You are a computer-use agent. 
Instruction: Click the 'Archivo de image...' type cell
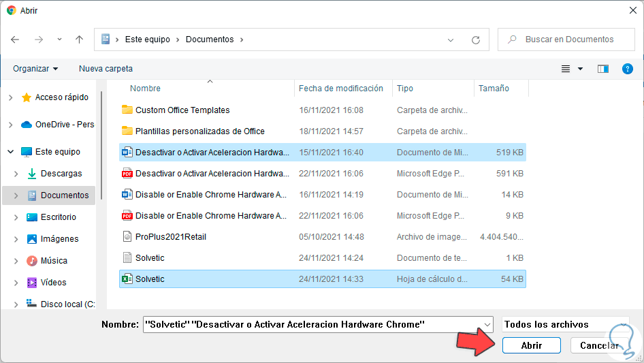(x=432, y=237)
